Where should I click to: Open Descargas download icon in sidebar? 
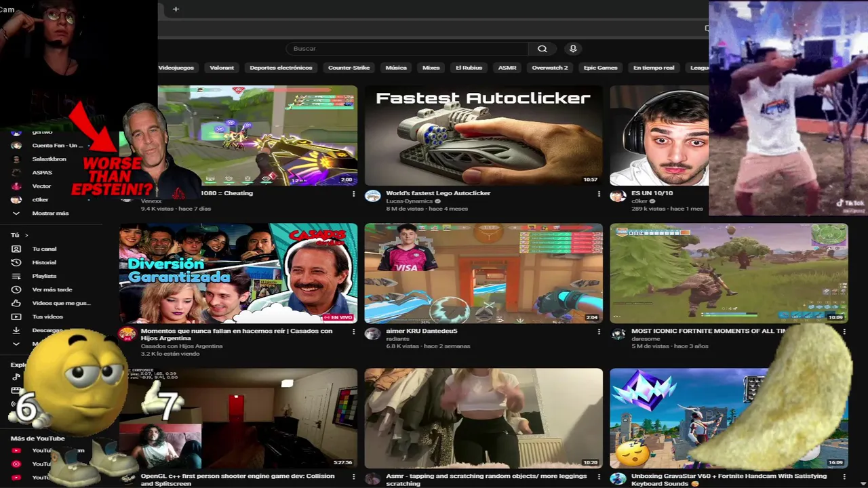(x=16, y=330)
